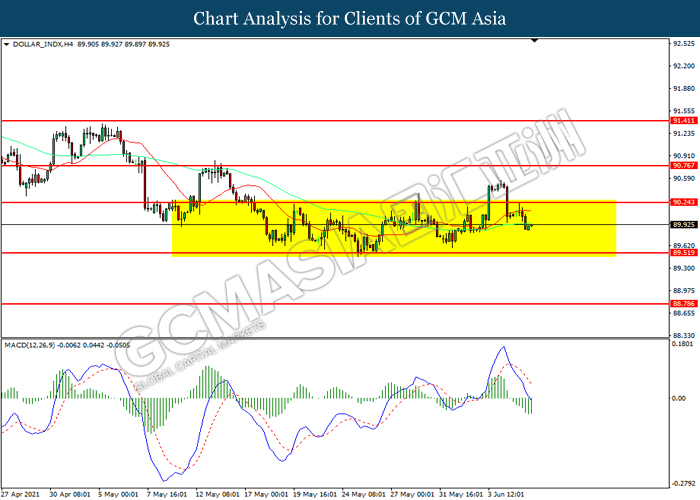Click the 88.330 price scale value
Screen dimensions: 700x500
(x=683, y=336)
